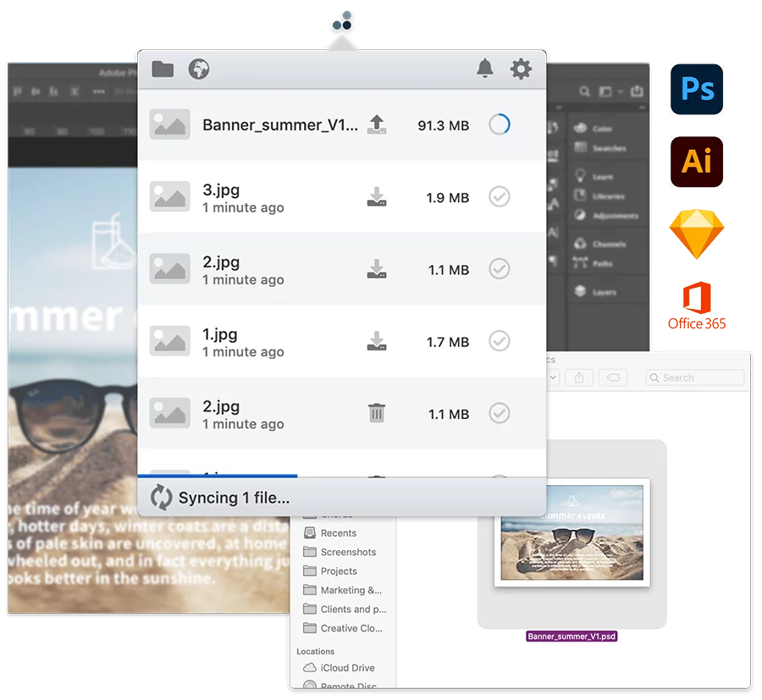Open Creative Clo... folder in Finder sidebar
762x700 pixels.
pos(343,628)
